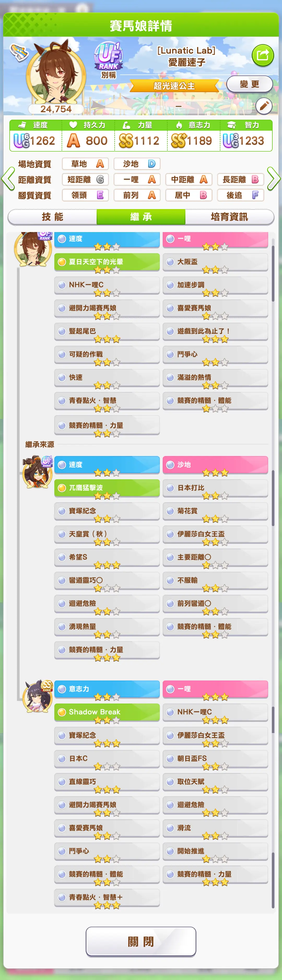Click the 變更 button
The image size is (282, 980).
[x=250, y=84]
